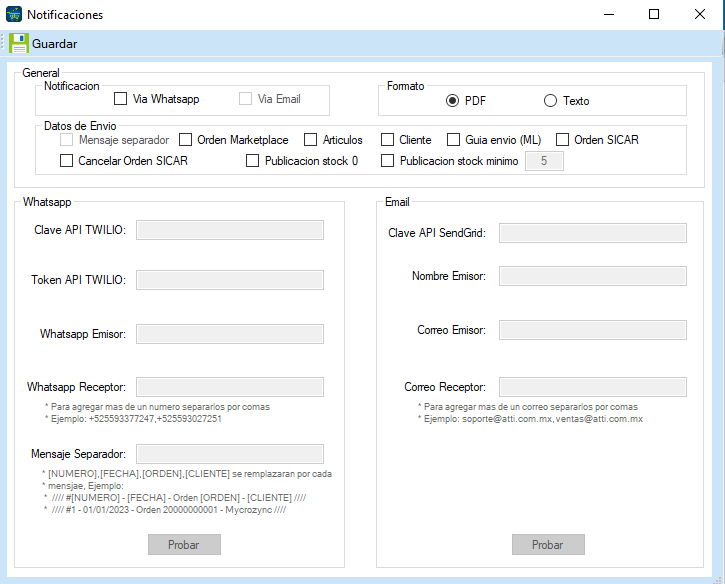The image size is (725, 584).
Task: Click Probar button in Email section
Action: pos(548,545)
